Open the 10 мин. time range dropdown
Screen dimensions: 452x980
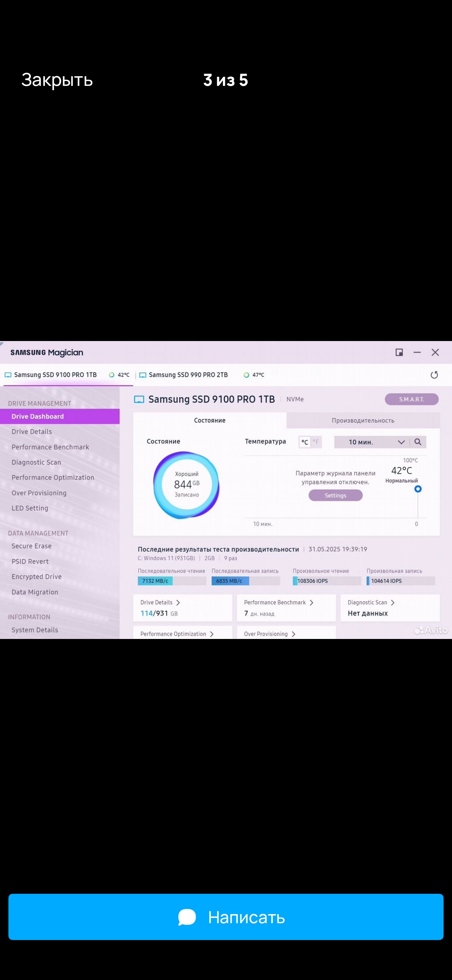tap(372, 442)
